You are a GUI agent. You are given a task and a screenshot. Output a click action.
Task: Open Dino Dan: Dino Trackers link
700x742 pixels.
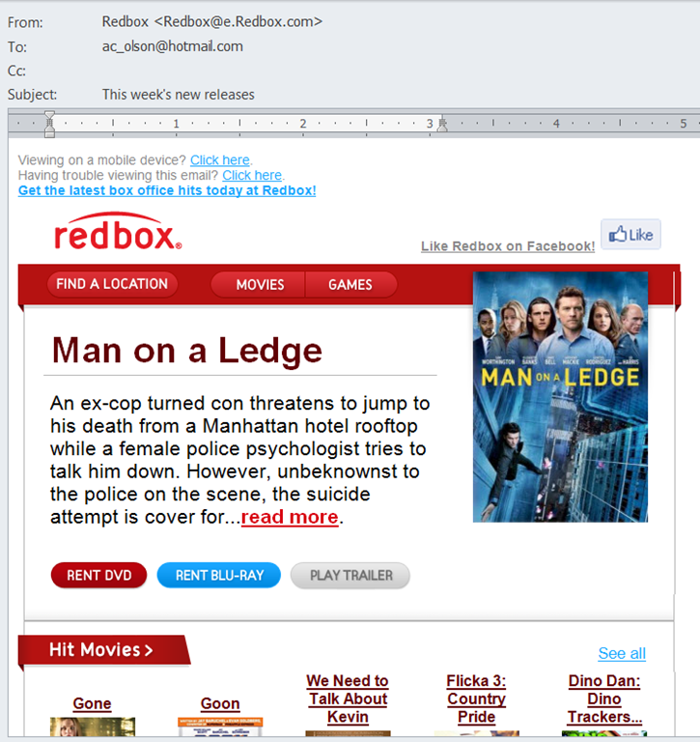pyautogui.click(x=604, y=699)
